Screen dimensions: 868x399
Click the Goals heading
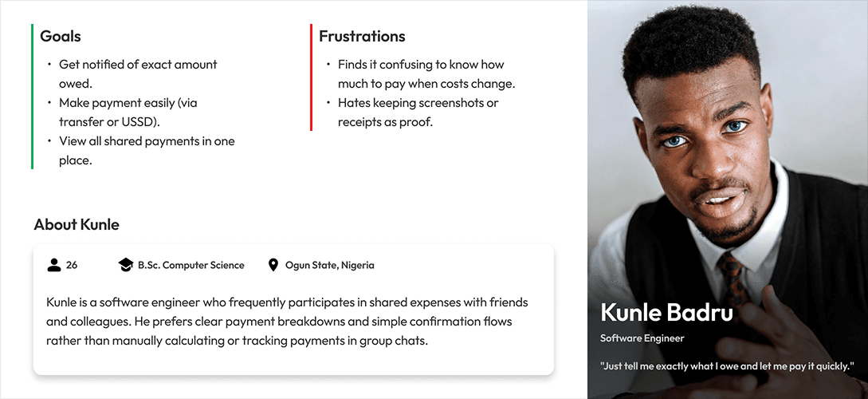point(61,36)
